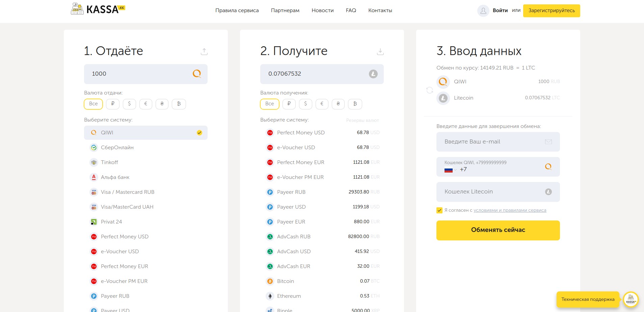Click the e-Voucher USD icon in receive list

tap(270, 148)
